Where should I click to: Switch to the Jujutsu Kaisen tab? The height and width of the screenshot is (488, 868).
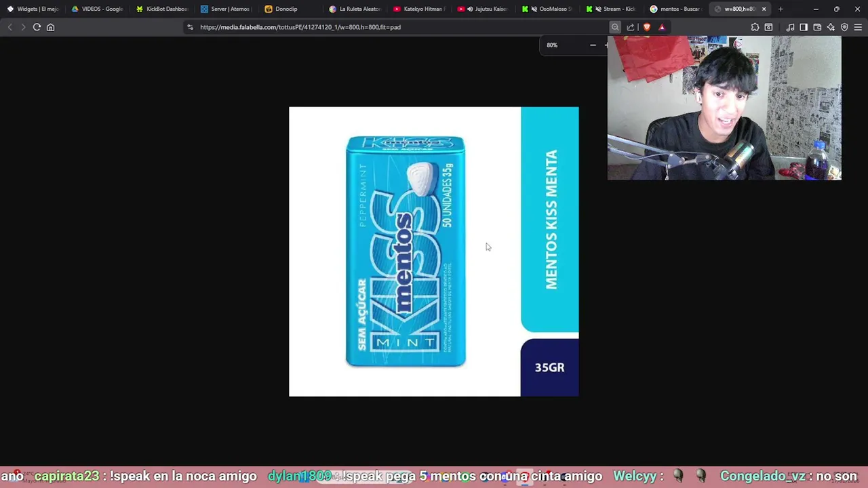pyautogui.click(x=484, y=9)
